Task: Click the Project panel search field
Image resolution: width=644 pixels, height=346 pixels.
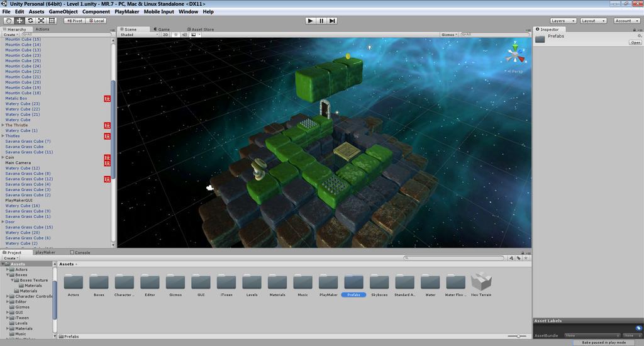Action: coord(454,258)
